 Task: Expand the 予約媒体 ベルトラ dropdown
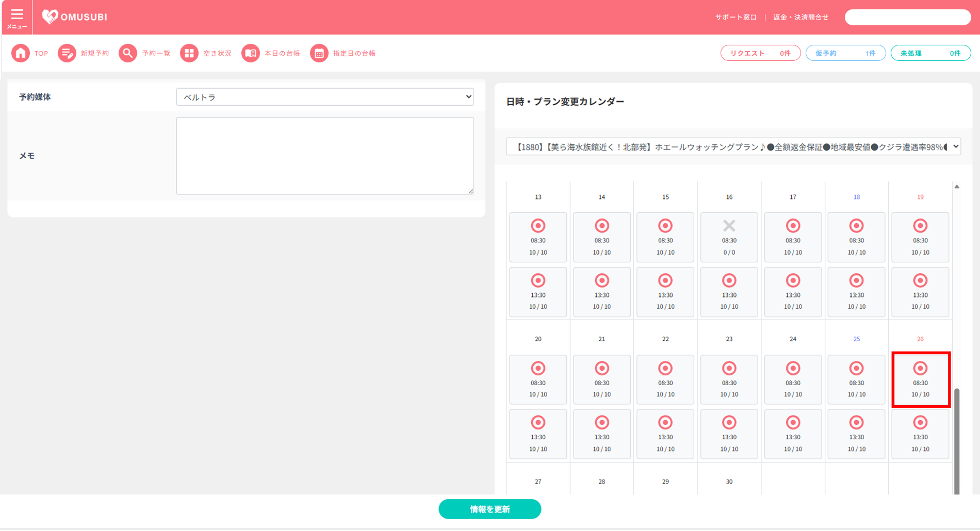pos(325,97)
